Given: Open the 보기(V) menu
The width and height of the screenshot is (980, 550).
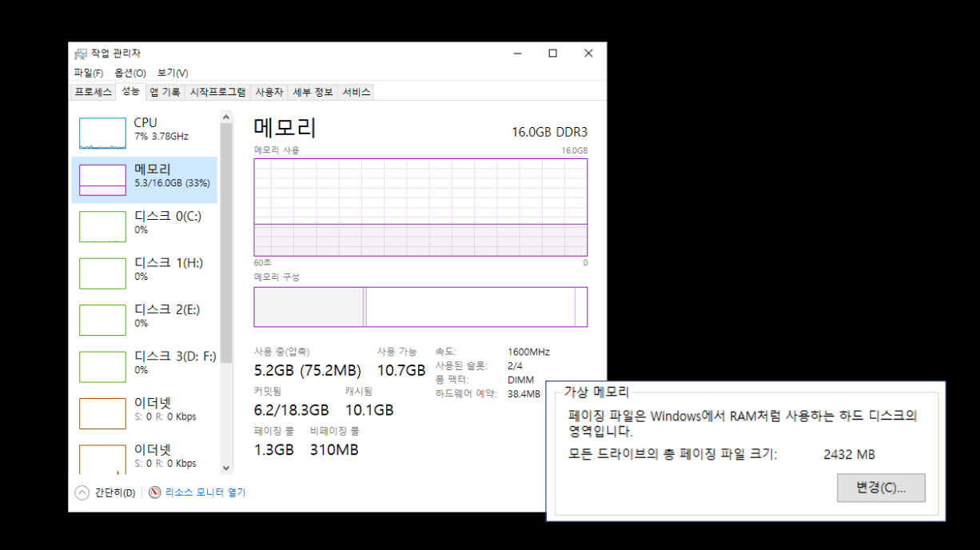Looking at the screenshot, I should 173,73.
